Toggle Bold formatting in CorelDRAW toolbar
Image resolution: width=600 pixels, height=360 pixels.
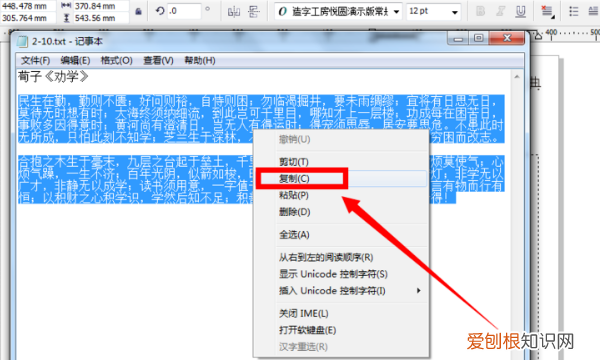pos(480,11)
